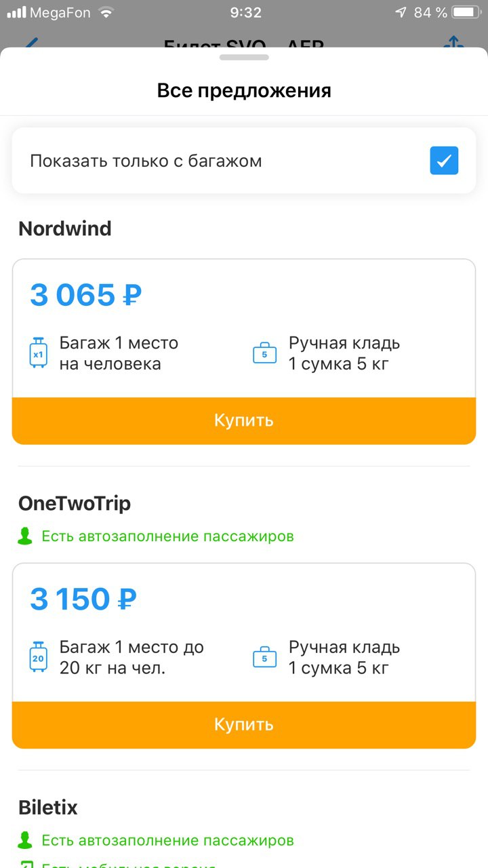The width and height of the screenshot is (488, 868).
Task: Tap the 'Все предложения' sheet title
Action: [x=244, y=90]
